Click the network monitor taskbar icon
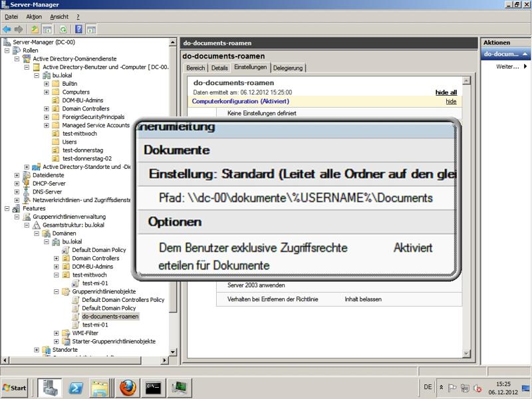The width and height of the screenshot is (532, 399). tap(179, 388)
